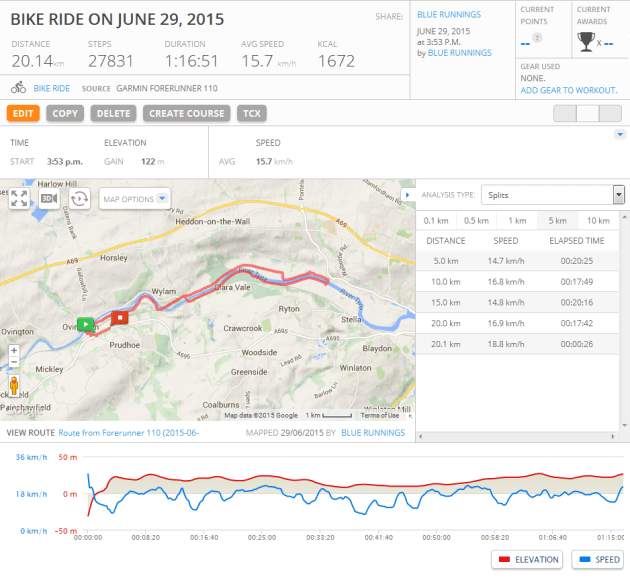
Task: Zoom in on the map
Action: click(x=14, y=351)
